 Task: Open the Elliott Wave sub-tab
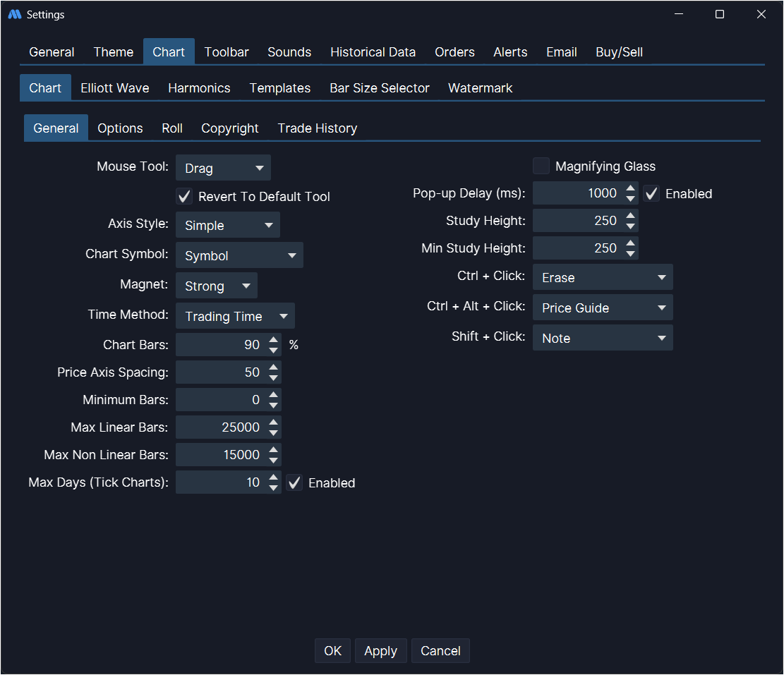pyautogui.click(x=114, y=88)
